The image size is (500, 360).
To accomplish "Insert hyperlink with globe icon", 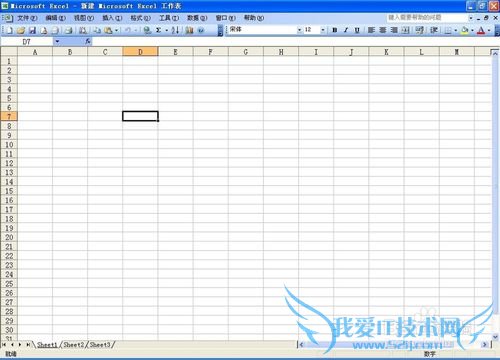I will (x=147, y=30).
